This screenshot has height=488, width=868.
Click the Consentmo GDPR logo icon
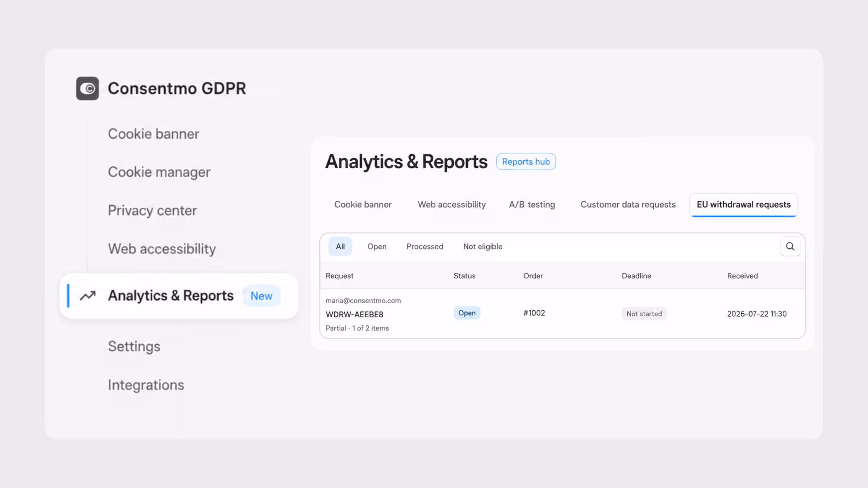click(x=87, y=88)
